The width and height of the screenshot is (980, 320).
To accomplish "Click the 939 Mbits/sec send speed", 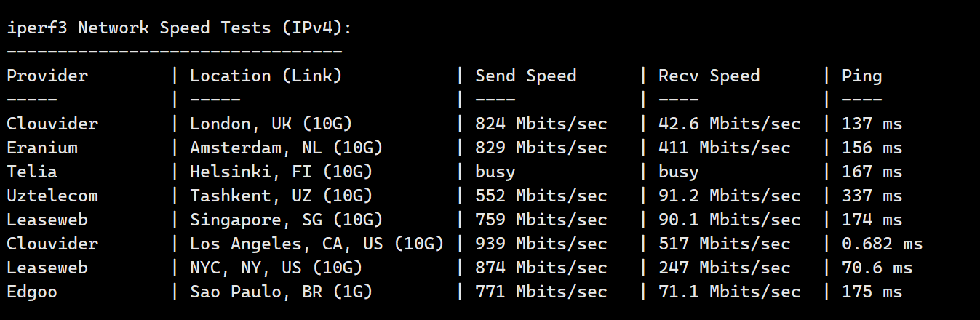I will pos(541,244).
